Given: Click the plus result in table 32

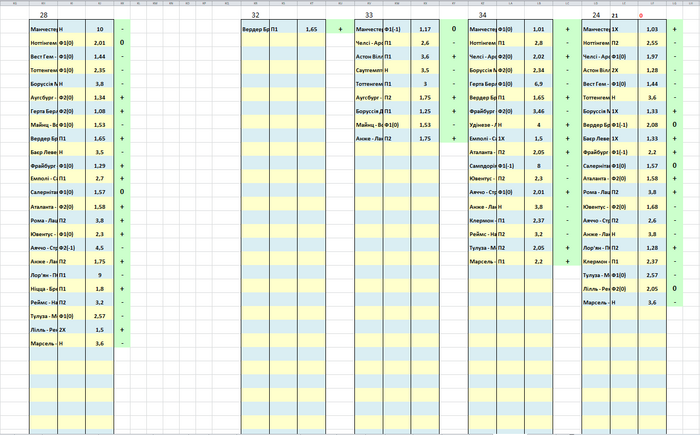Looking at the screenshot, I should click(x=340, y=29).
